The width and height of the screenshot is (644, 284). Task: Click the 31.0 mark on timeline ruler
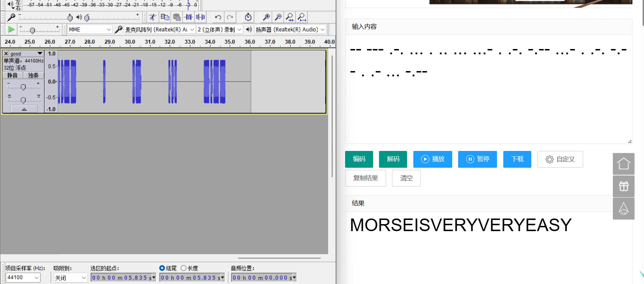(x=150, y=42)
